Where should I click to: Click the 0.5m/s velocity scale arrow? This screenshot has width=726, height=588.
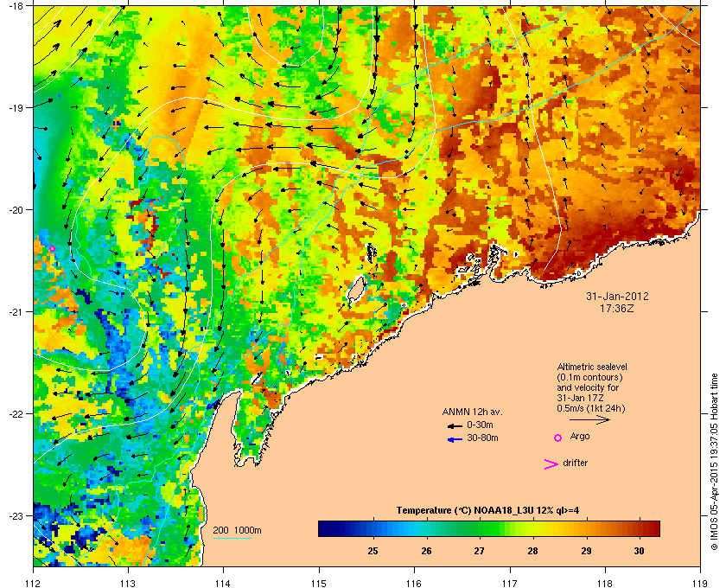(589, 420)
